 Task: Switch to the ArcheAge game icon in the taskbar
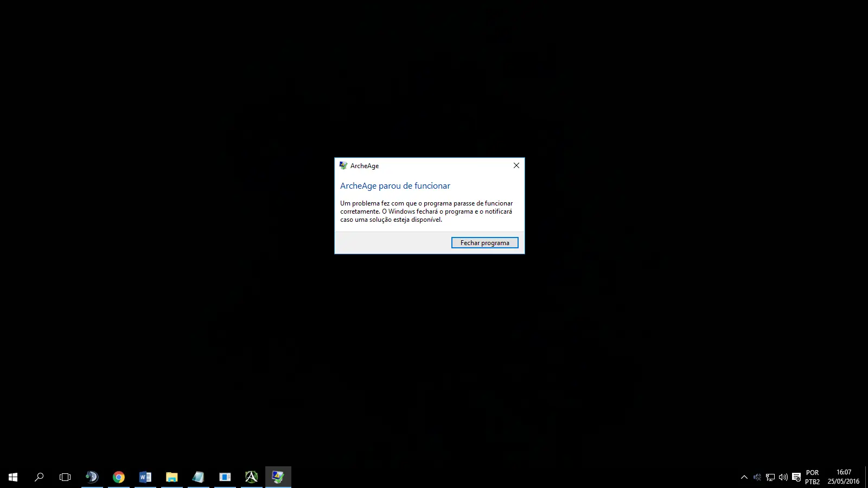pos(252,477)
